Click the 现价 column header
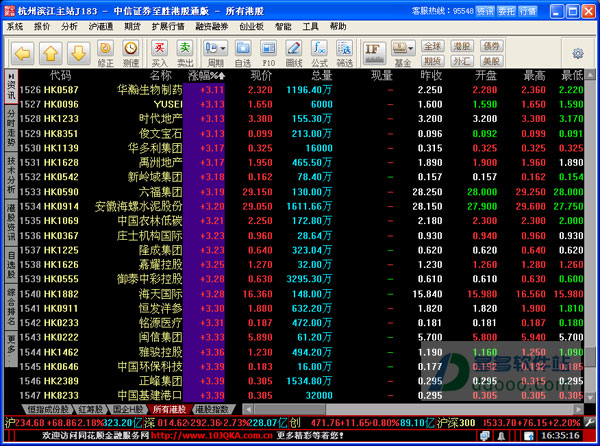 tap(261, 76)
